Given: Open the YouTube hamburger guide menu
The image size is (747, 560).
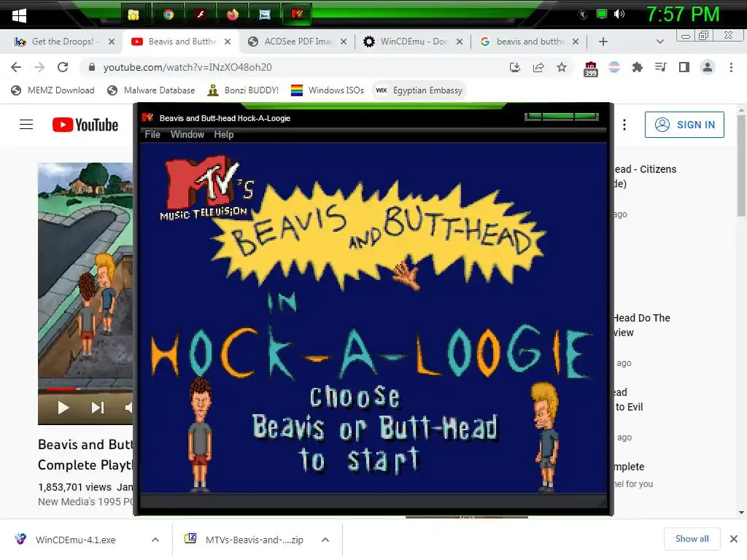Looking at the screenshot, I should pos(26,125).
